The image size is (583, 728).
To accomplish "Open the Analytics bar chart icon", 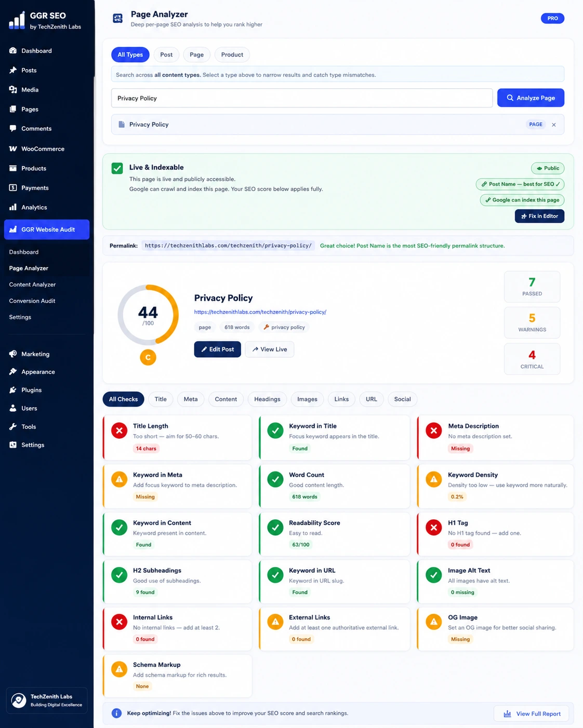I will [x=13, y=207].
